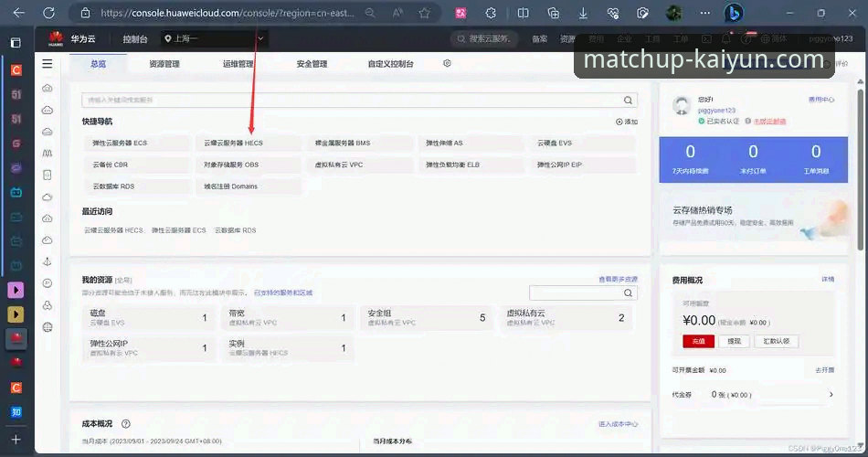Viewport: 868px width, 457px height.
Task: Click browser back arrow
Action: [x=19, y=13]
